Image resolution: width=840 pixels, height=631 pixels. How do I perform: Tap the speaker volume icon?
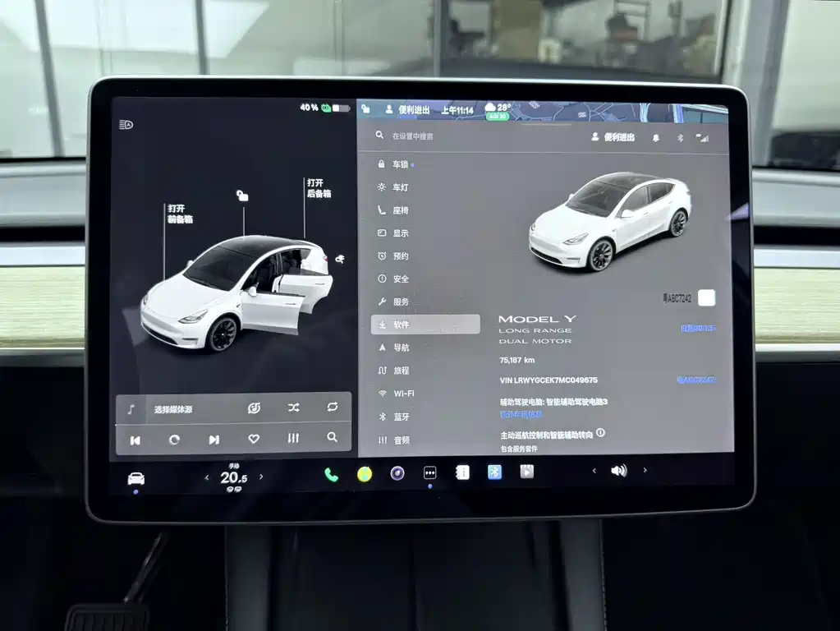tap(619, 471)
